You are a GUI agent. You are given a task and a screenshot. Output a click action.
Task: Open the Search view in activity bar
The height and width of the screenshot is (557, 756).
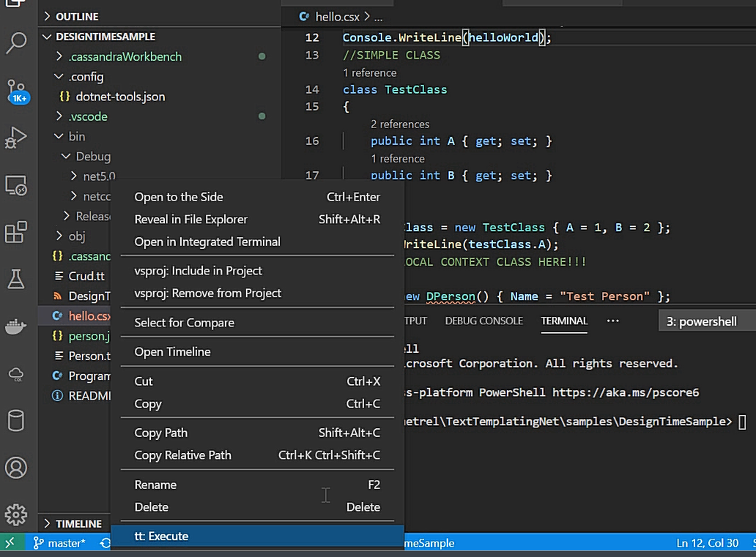coord(16,43)
